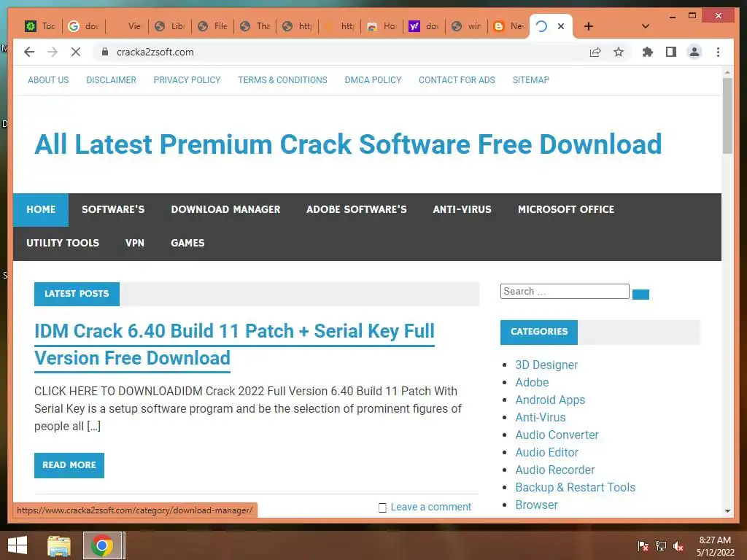Select the ADOBE SOFTWARE'S navigation item
This screenshot has width=747, height=560.
356,209
